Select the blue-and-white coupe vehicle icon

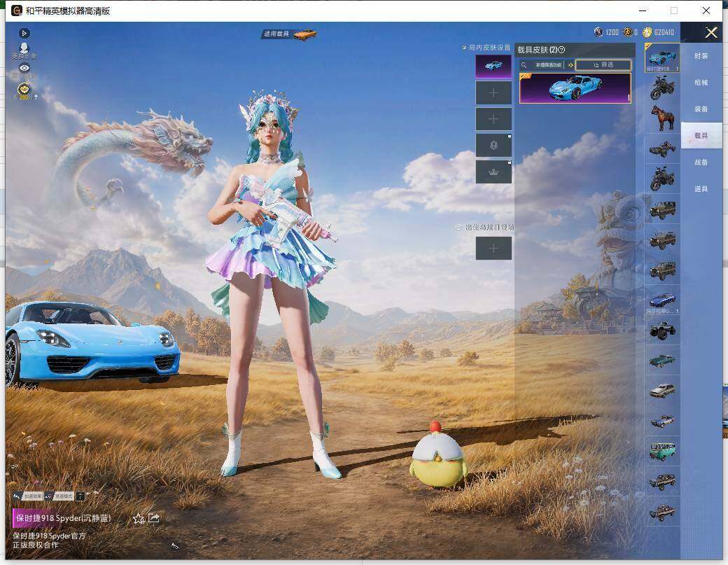(x=662, y=421)
